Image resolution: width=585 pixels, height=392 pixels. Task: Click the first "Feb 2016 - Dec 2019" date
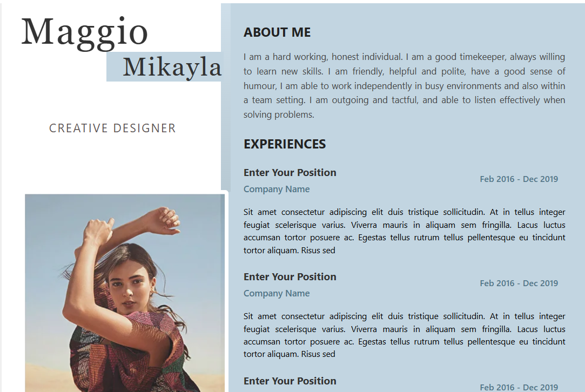[x=519, y=179]
